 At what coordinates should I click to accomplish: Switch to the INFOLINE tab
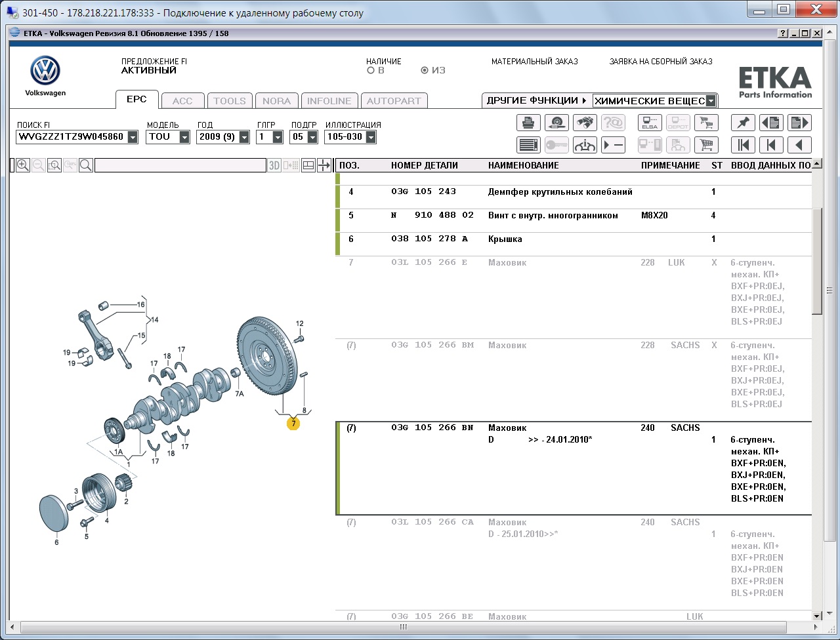[329, 101]
